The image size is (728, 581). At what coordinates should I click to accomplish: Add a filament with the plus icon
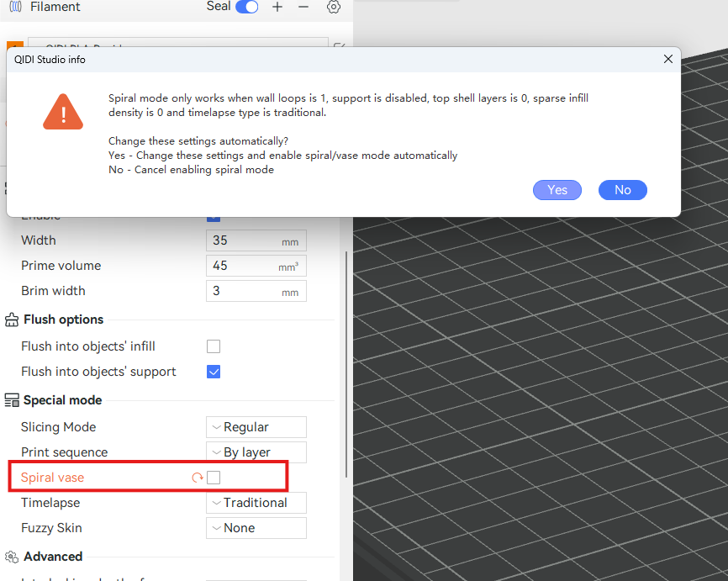click(x=277, y=7)
